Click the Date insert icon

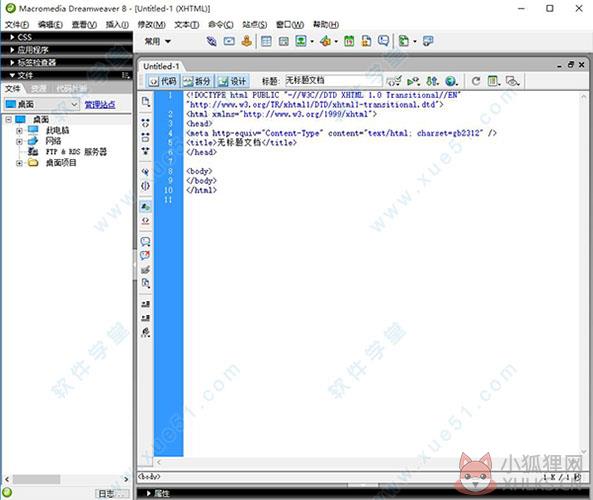point(349,41)
